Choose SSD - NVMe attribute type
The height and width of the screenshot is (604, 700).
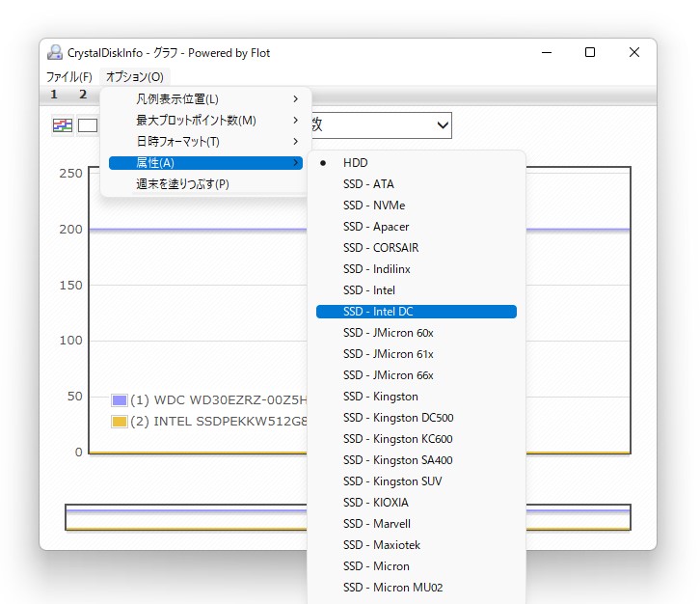pos(417,206)
